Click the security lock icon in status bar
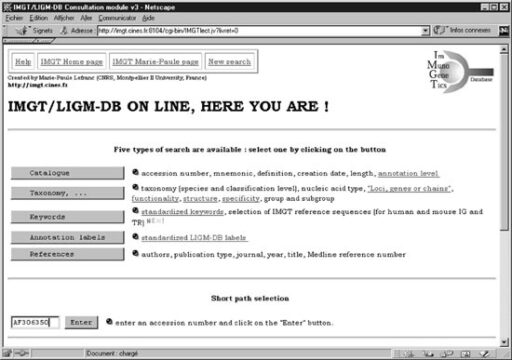 click(7, 353)
